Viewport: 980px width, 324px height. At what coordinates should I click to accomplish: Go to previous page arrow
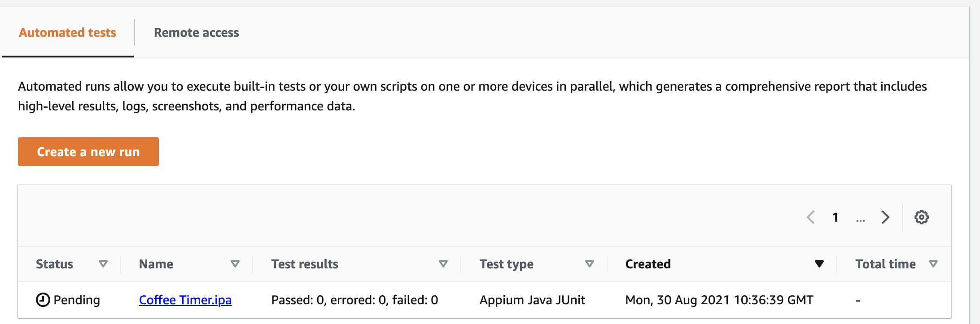[x=811, y=217]
